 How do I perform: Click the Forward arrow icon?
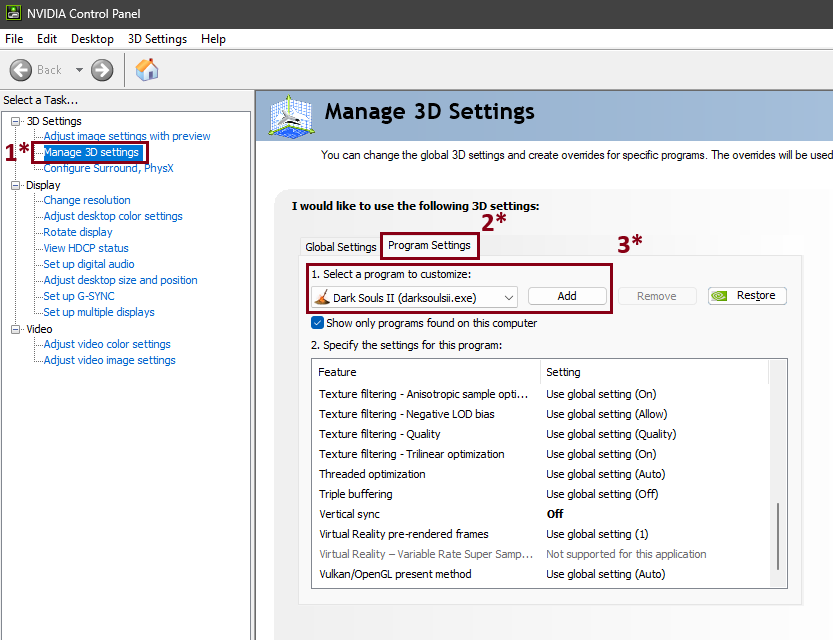[102, 70]
